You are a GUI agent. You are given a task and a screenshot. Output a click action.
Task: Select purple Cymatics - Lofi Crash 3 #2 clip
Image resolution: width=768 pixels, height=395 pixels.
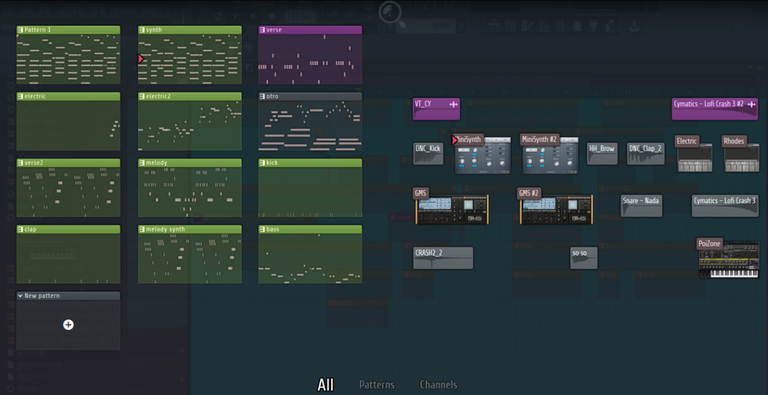point(715,109)
